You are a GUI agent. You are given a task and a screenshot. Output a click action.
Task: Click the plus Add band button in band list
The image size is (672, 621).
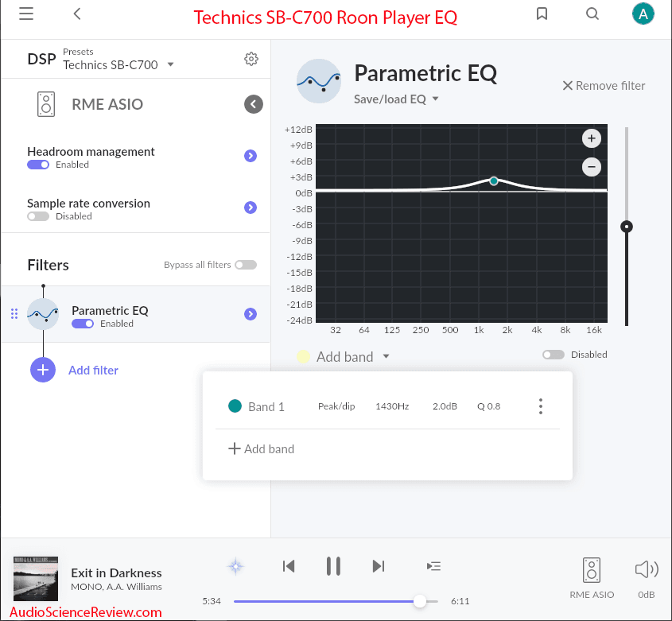click(261, 448)
